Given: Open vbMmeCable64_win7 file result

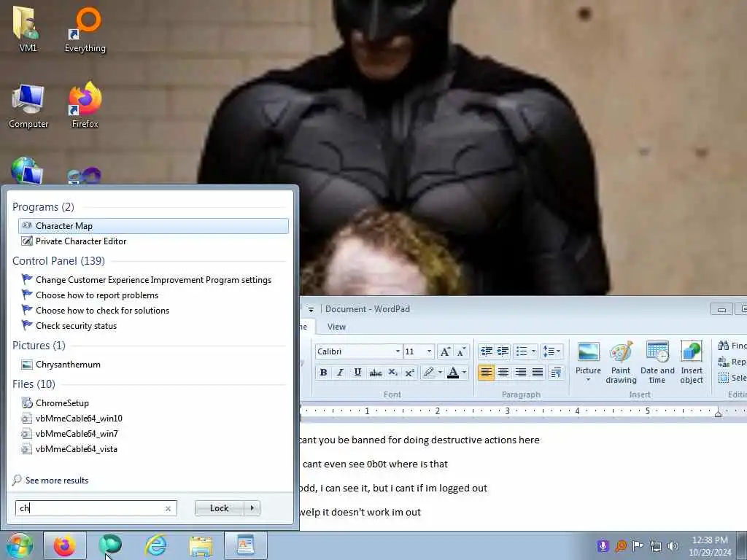Looking at the screenshot, I should 153,433.
